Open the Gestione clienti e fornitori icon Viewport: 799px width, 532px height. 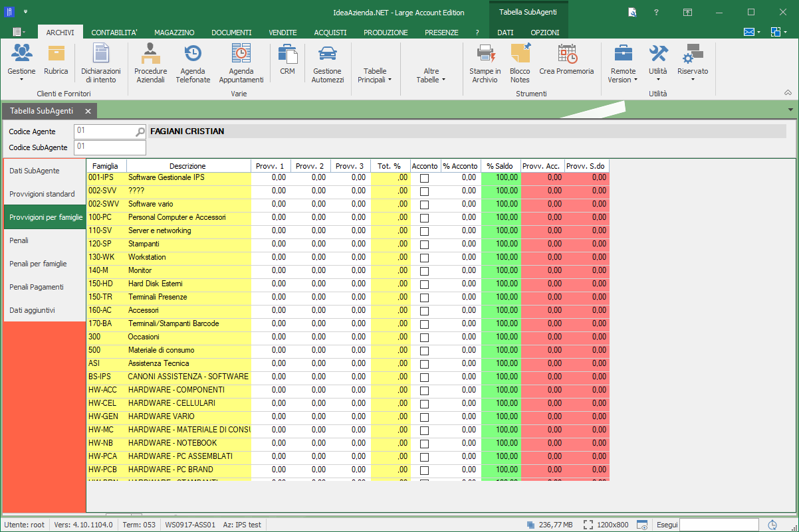(x=21, y=53)
